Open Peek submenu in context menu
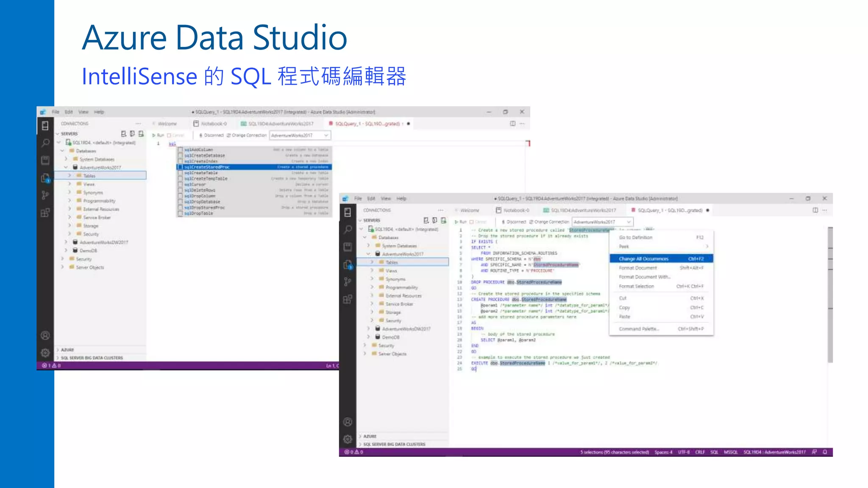Viewport: 868px width, 488px height. coord(661,247)
